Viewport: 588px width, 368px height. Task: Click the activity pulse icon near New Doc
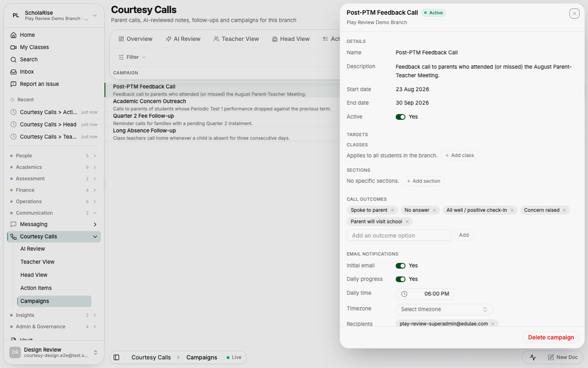tap(533, 357)
